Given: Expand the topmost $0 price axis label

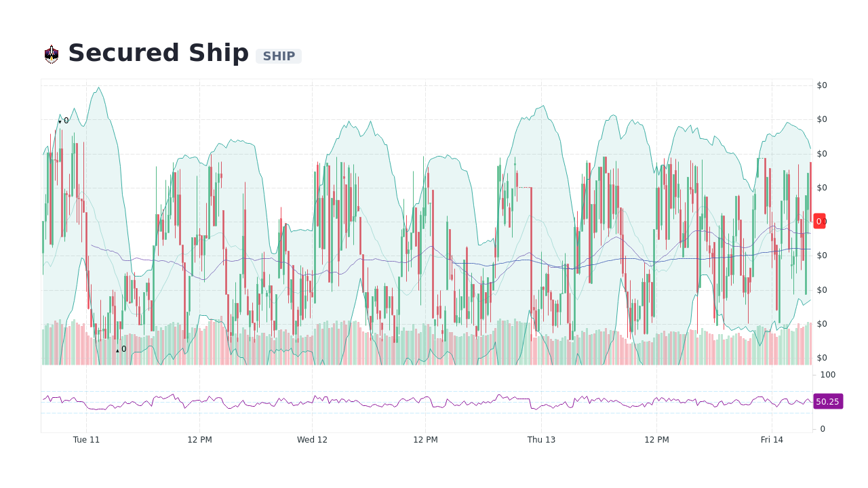Looking at the screenshot, I should 821,85.
